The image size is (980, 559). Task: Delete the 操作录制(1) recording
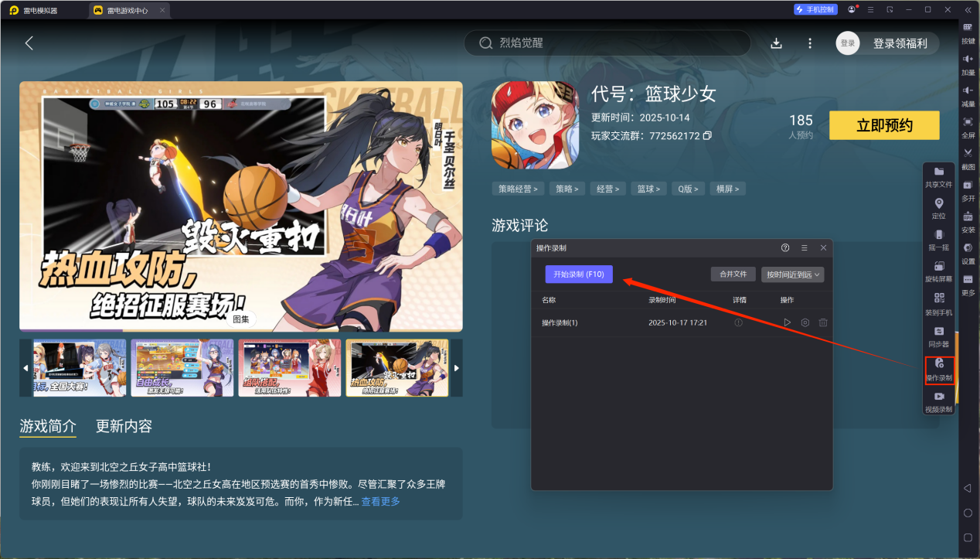[x=823, y=322]
